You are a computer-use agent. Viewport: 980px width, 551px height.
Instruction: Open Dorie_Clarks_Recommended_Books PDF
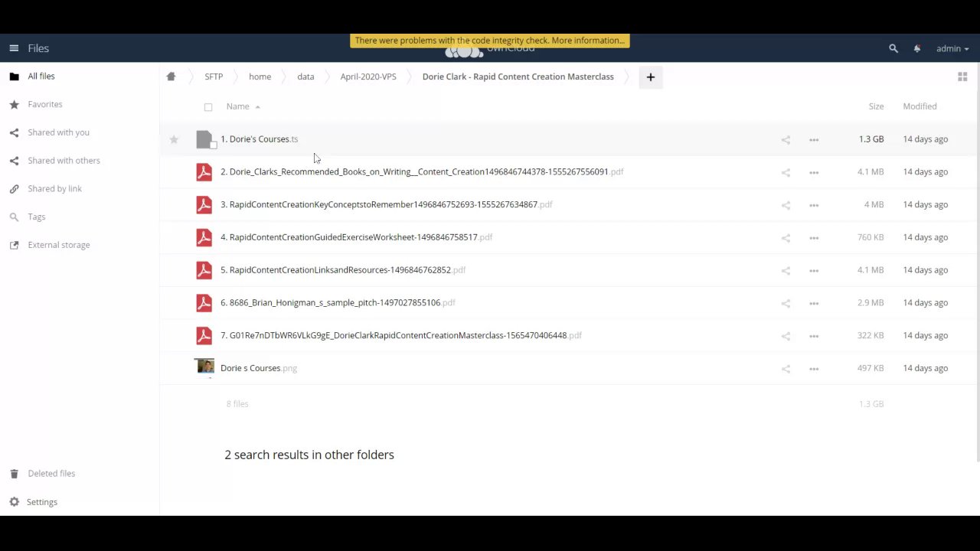click(x=422, y=171)
